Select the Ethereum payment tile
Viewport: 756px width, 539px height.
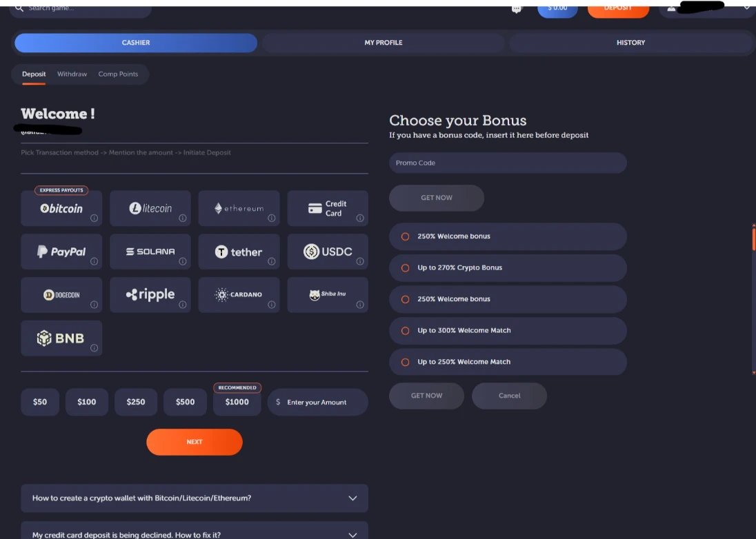(x=239, y=208)
